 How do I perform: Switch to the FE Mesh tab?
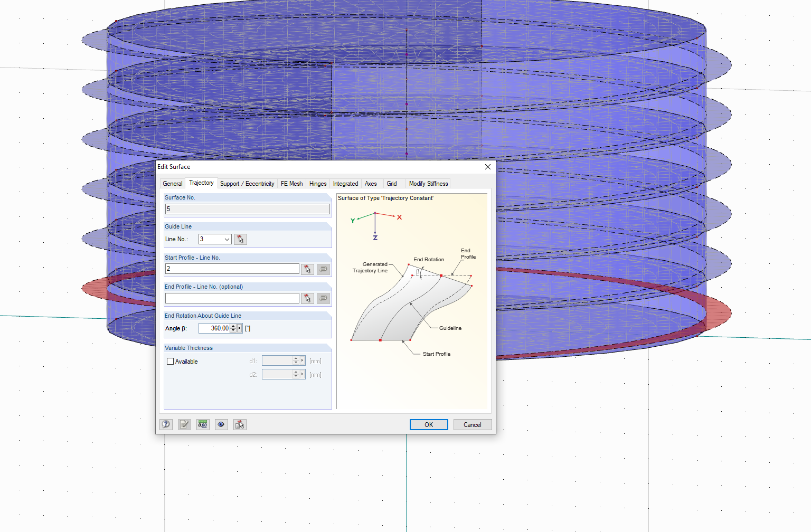click(x=291, y=183)
